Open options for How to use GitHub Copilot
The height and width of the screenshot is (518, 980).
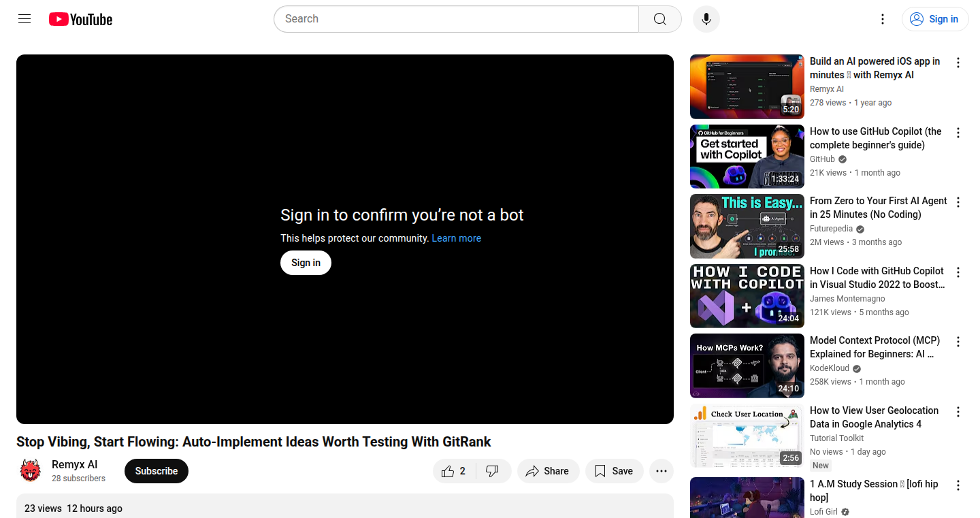point(958,133)
